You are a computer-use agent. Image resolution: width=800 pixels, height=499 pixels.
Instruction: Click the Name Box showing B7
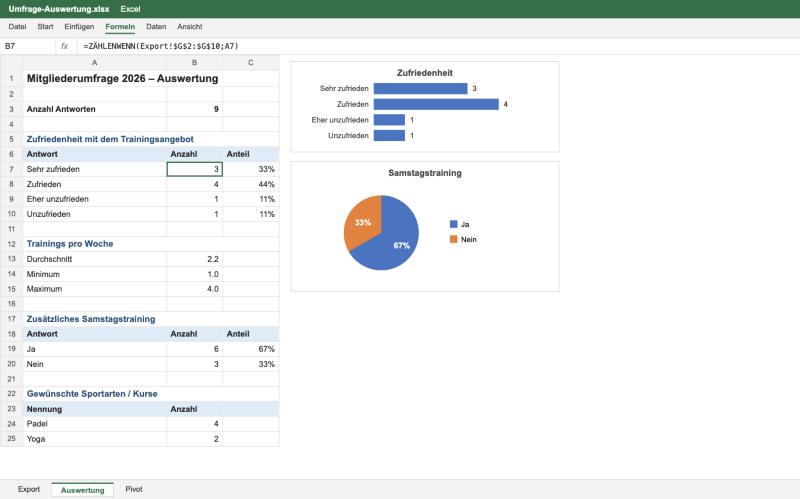tap(28, 46)
